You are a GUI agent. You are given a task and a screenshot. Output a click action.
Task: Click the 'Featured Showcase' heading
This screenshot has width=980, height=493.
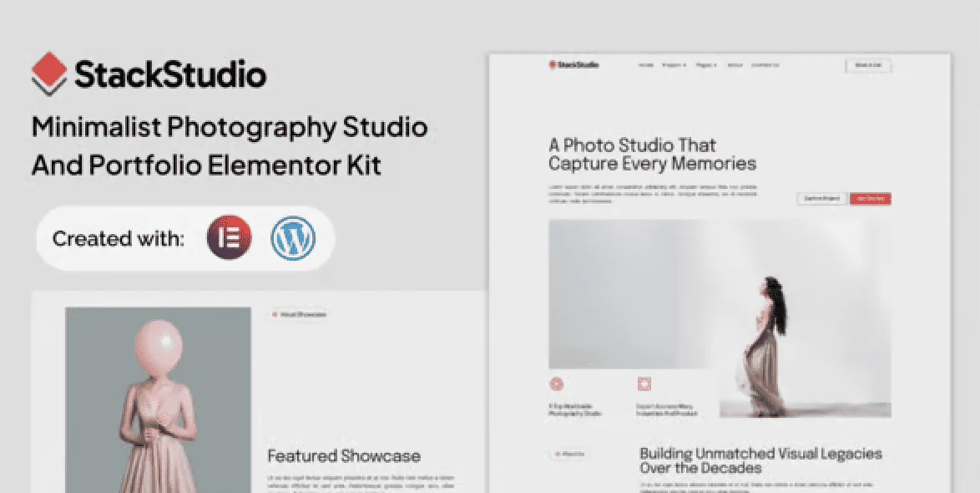344,456
